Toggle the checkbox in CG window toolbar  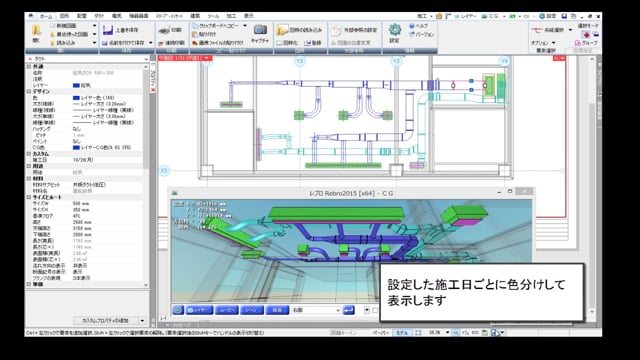click(x=375, y=310)
